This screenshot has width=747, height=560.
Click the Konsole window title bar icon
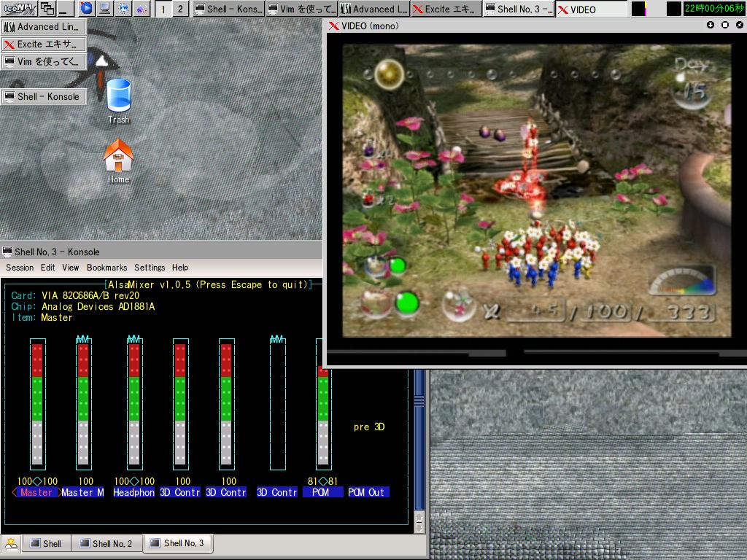pyautogui.click(x=7, y=252)
